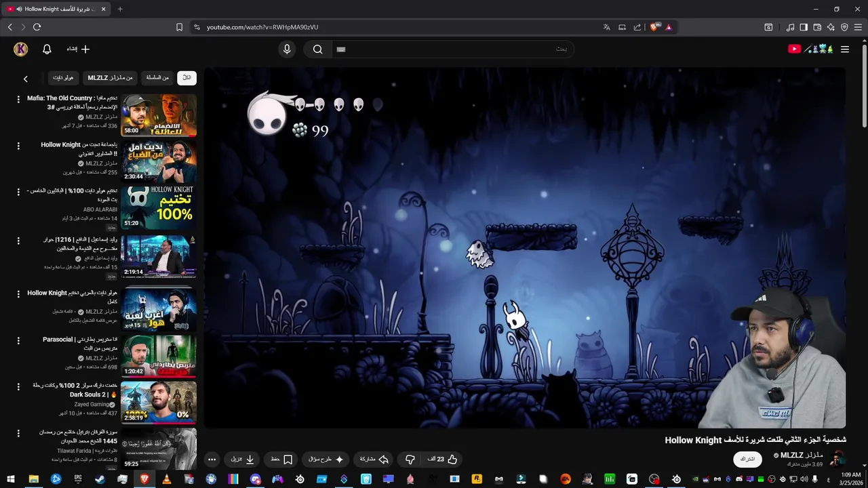Open options for the Dark Souls 2 video

coord(18,386)
